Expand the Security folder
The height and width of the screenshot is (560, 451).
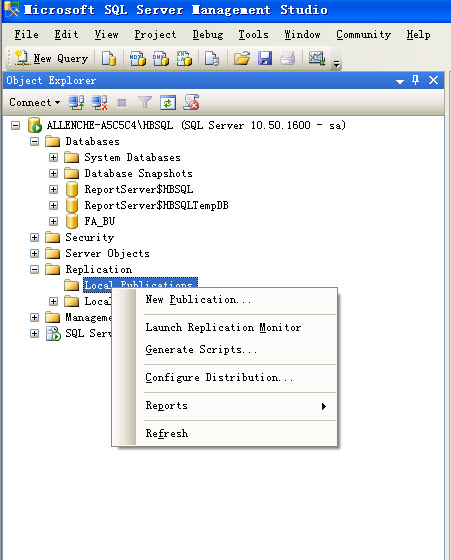pyautogui.click(x=34, y=238)
